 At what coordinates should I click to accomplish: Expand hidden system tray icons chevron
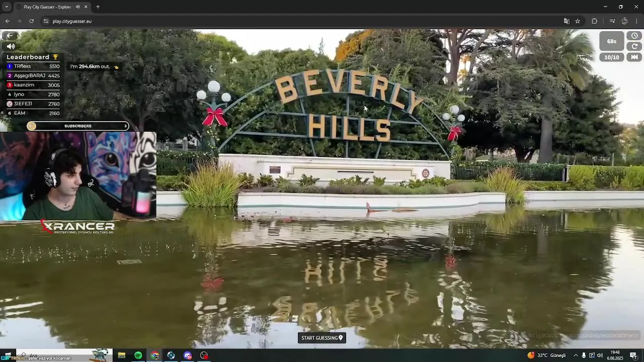click(x=576, y=355)
